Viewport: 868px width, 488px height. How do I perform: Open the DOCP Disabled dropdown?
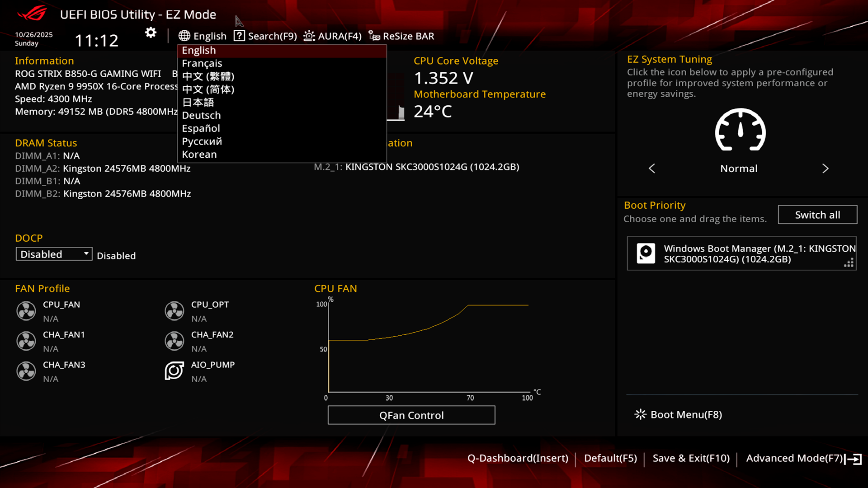(x=54, y=254)
